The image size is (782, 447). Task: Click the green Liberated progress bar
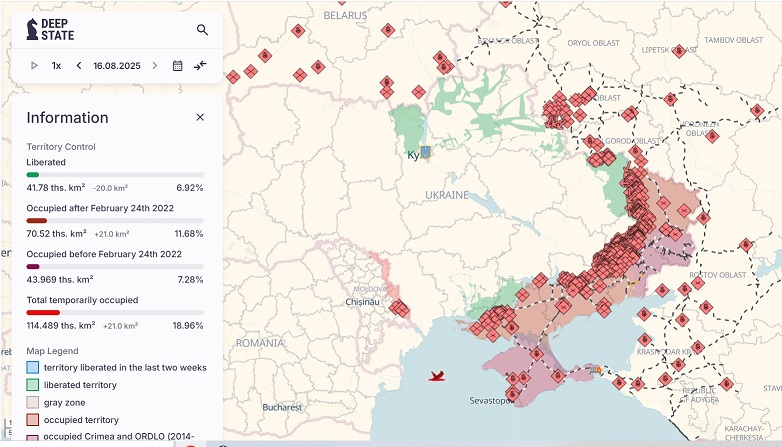coord(33,175)
